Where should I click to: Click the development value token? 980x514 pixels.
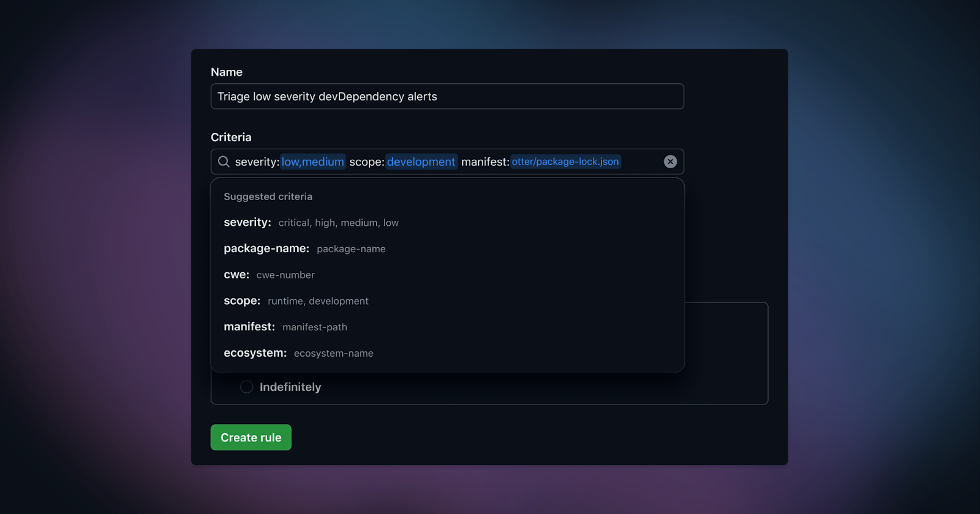pyautogui.click(x=421, y=162)
